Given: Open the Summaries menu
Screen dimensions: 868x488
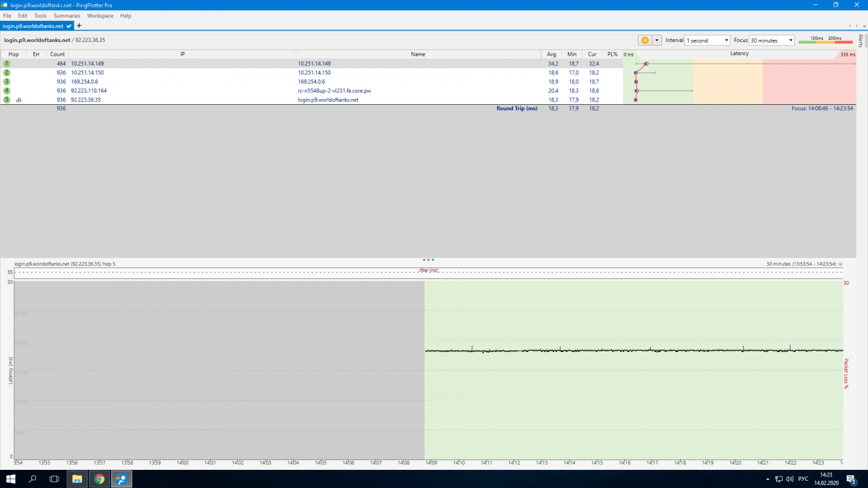Looking at the screenshot, I should click(x=67, y=15).
